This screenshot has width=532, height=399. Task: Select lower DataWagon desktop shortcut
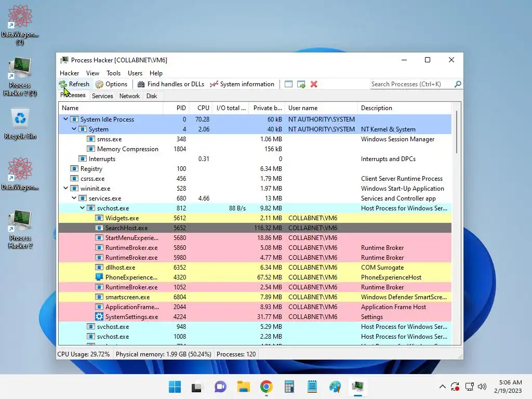coord(20,174)
